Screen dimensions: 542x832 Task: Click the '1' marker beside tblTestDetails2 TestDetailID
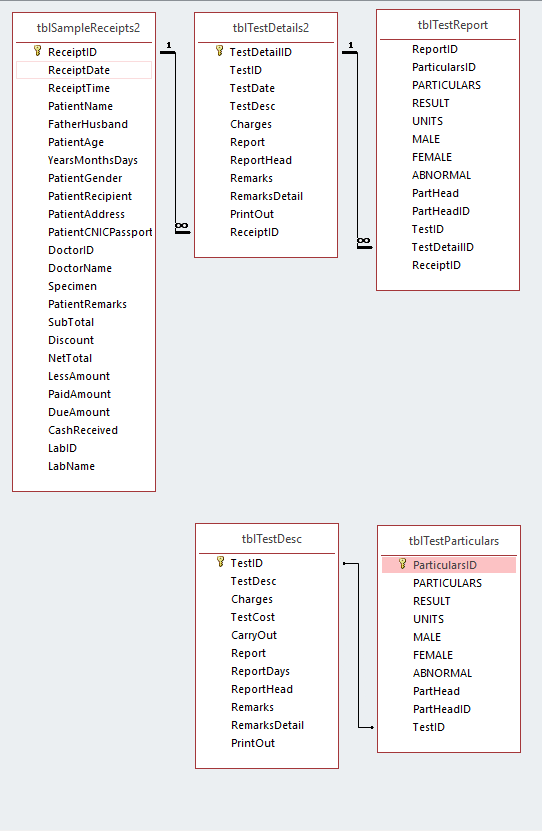[350, 45]
